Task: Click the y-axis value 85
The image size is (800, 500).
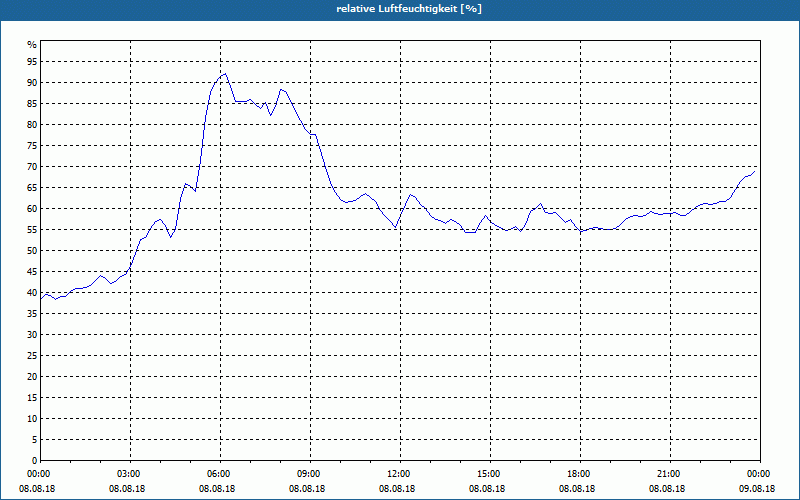Action: [32, 104]
